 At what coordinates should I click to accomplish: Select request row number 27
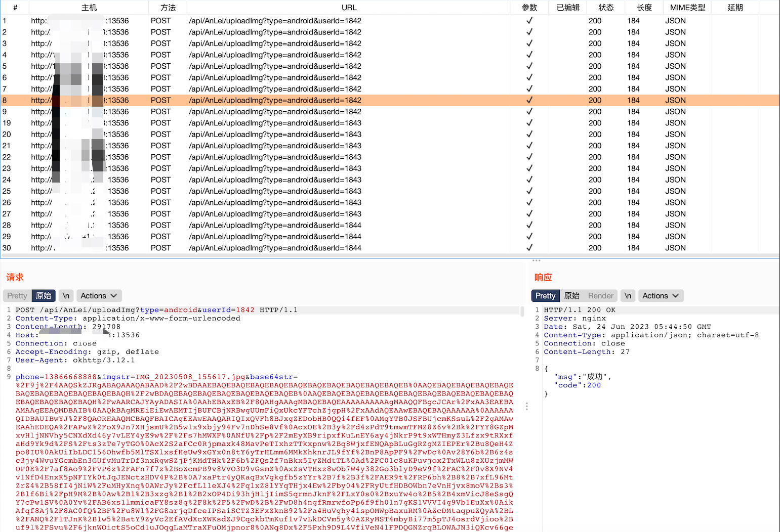coord(390,214)
